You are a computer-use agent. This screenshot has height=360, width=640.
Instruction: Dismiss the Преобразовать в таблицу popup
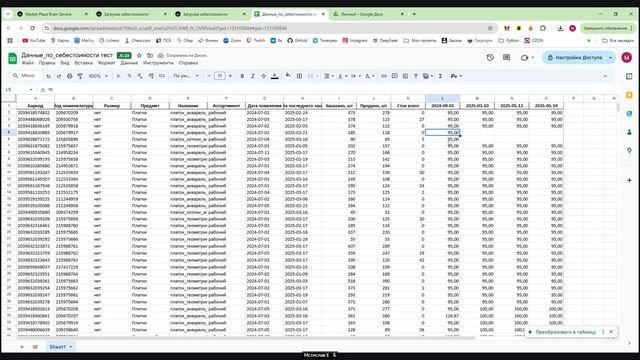611,332
